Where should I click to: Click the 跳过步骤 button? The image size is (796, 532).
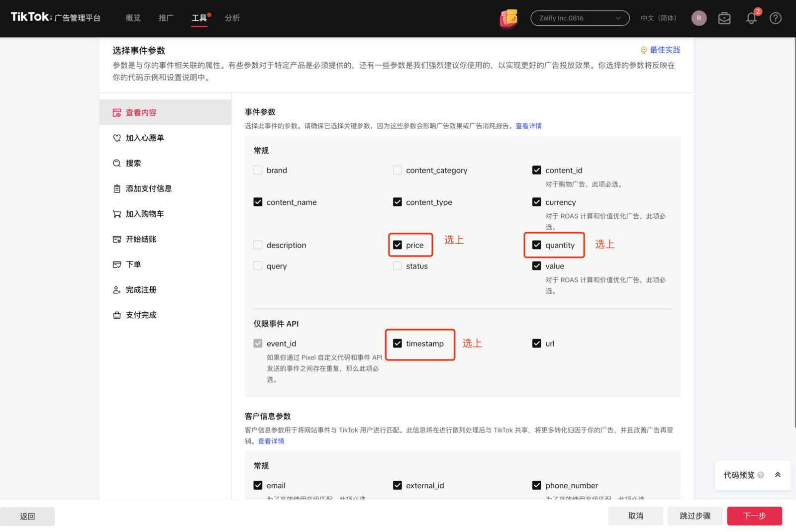coord(695,516)
